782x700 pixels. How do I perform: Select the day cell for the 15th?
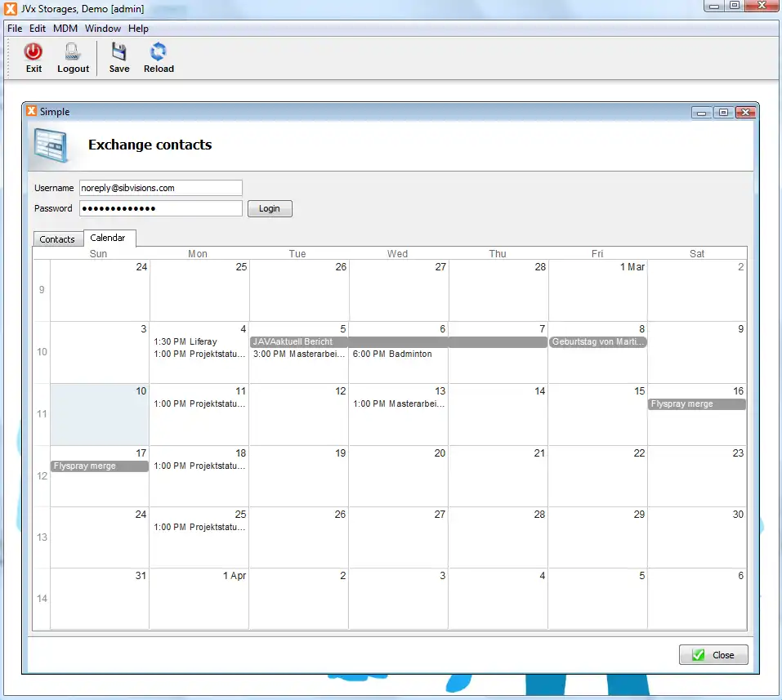(x=597, y=414)
